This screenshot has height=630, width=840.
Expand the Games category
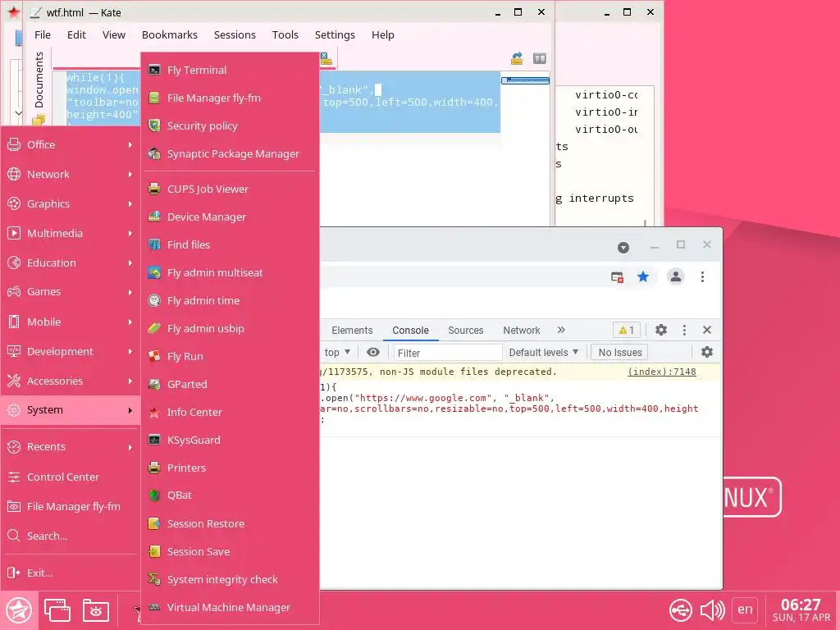pos(71,292)
